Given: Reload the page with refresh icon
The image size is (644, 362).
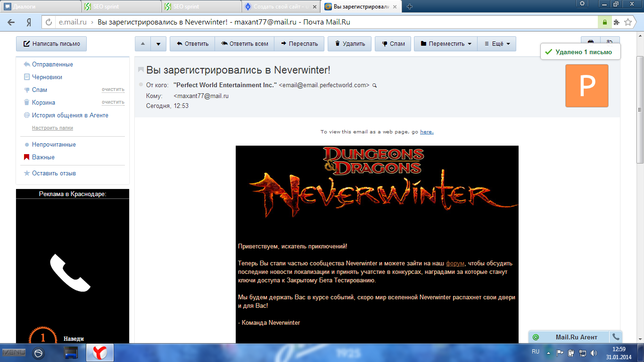Looking at the screenshot, I should [x=49, y=22].
